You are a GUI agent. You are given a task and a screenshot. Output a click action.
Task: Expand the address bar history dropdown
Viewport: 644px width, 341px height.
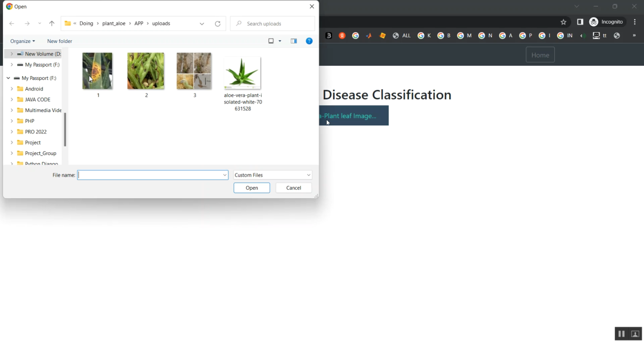coord(202,24)
